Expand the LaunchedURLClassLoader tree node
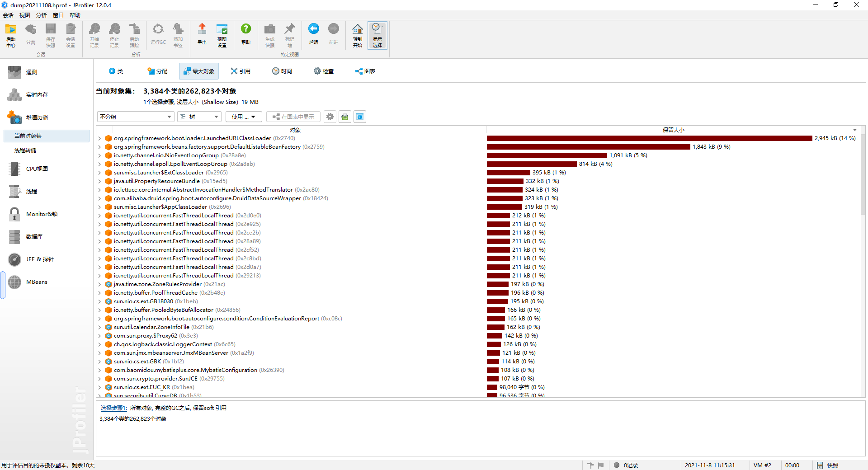Screen dimensions: 868x470 pyautogui.click(x=99, y=138)
